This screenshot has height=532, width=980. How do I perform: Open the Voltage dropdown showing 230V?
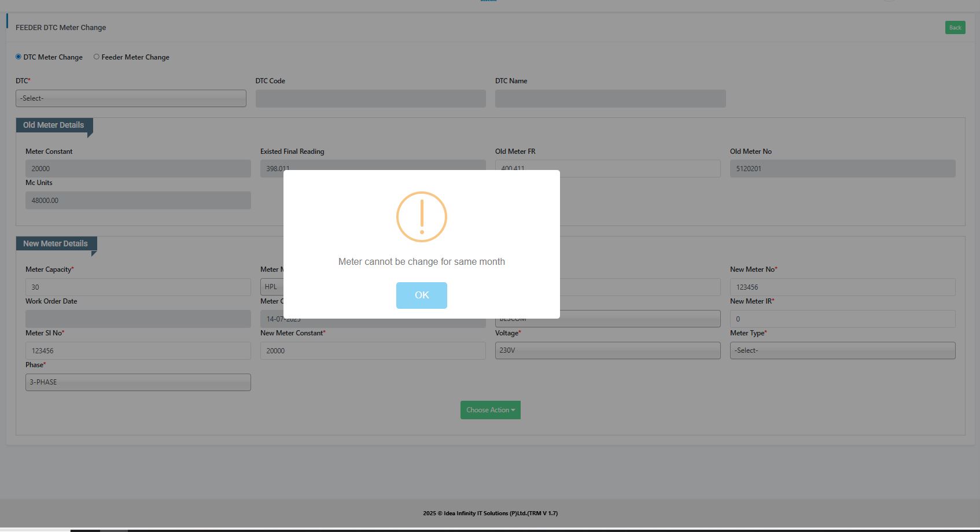[x=608, y=350]
